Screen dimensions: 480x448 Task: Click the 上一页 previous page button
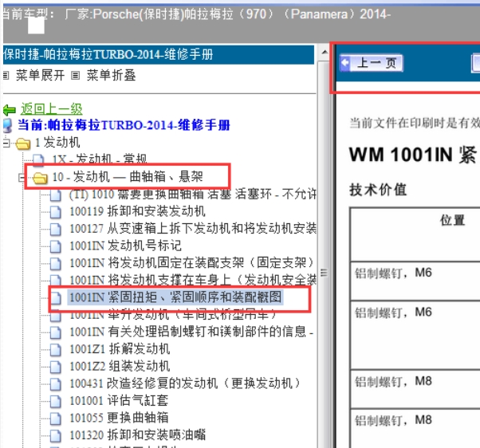pos(372,63)
